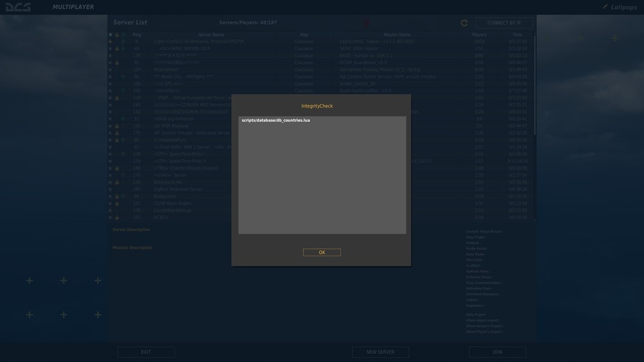Select the CarrierBattleGroup server
Viewport: 644px width, 362px height.
click(x=172, y=211)
